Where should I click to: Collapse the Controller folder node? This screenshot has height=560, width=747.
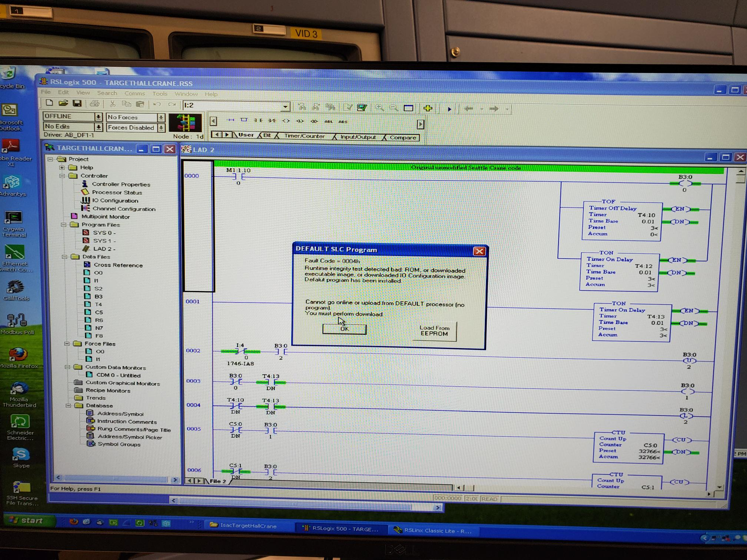point(62,176)
